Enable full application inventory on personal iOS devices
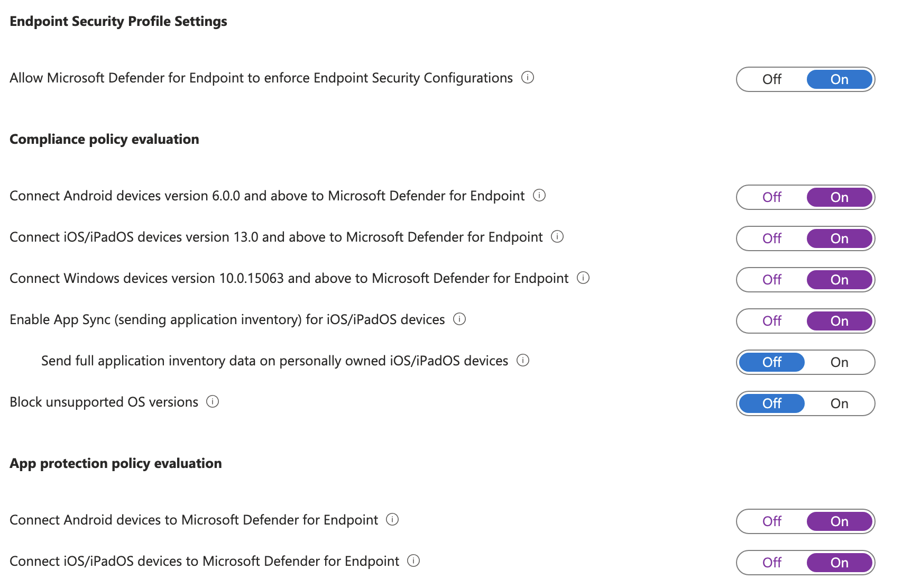Viewport: 902px width, 588px height. [x=839, y=362]
